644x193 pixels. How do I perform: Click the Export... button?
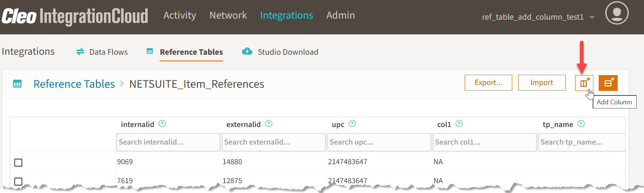(x=488, y=82)
